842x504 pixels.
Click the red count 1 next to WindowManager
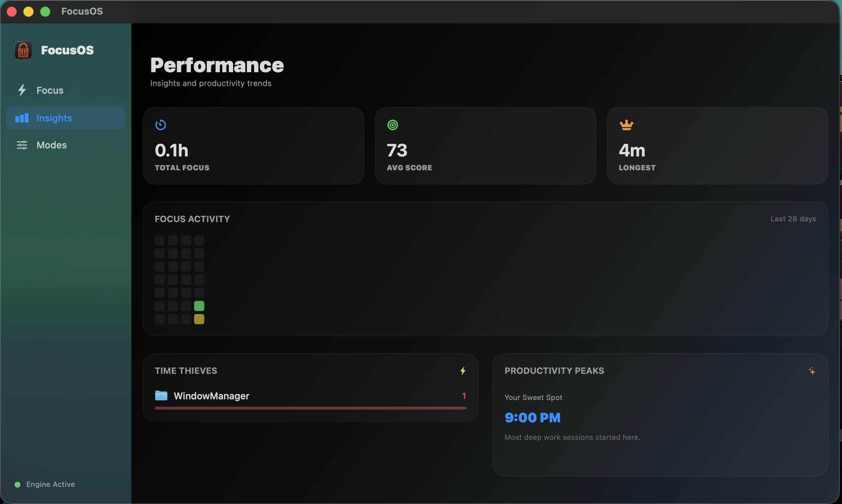(x=464, y=396)
